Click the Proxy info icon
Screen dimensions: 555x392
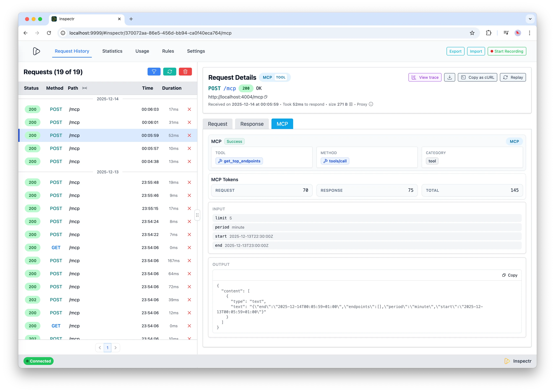pyautogui.click(x=371, y=104)
